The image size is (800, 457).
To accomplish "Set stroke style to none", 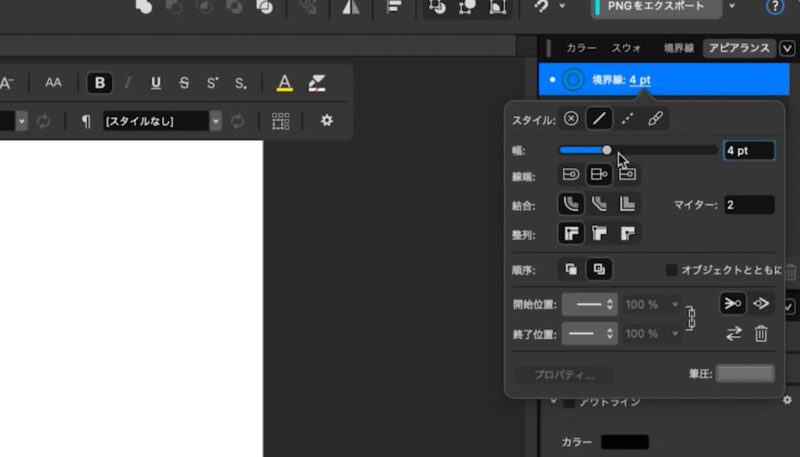I will [571, 119].
